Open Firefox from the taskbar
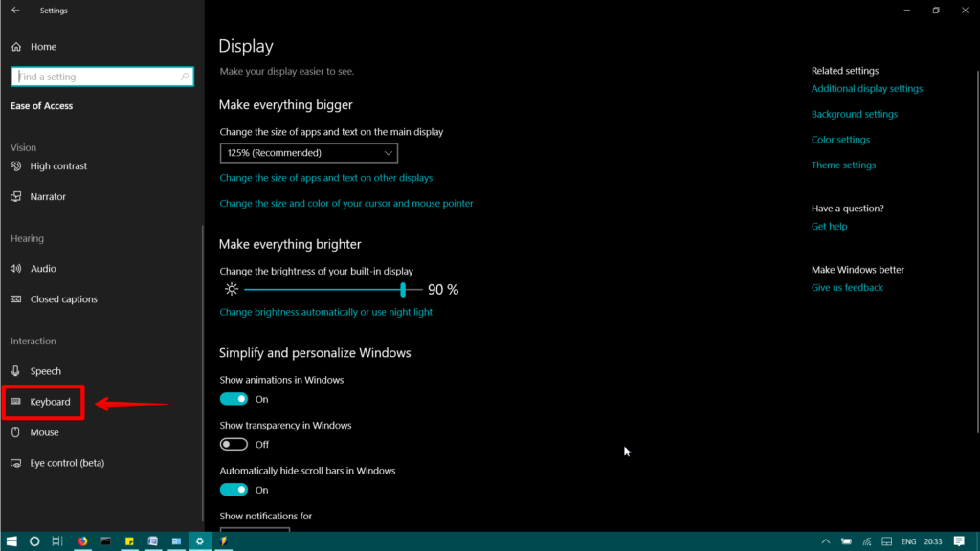The width and height of the screenshot is (980, 551). pos(82,541)
